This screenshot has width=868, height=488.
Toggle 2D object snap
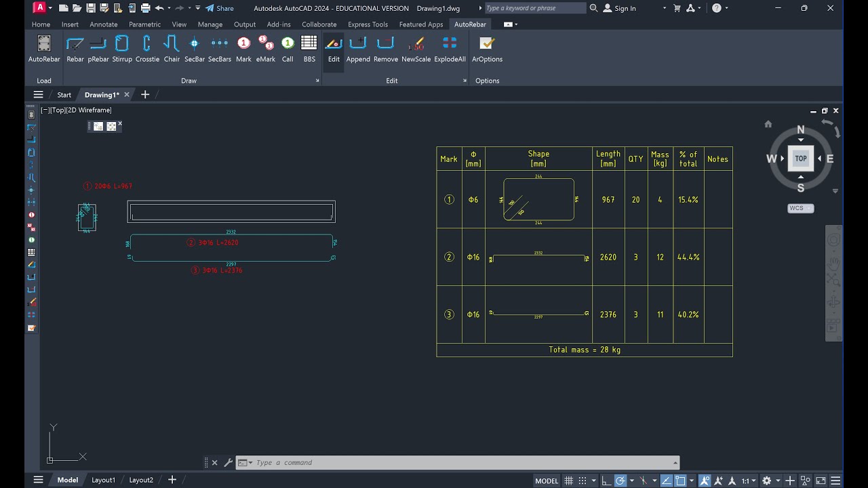coord(680,481)
